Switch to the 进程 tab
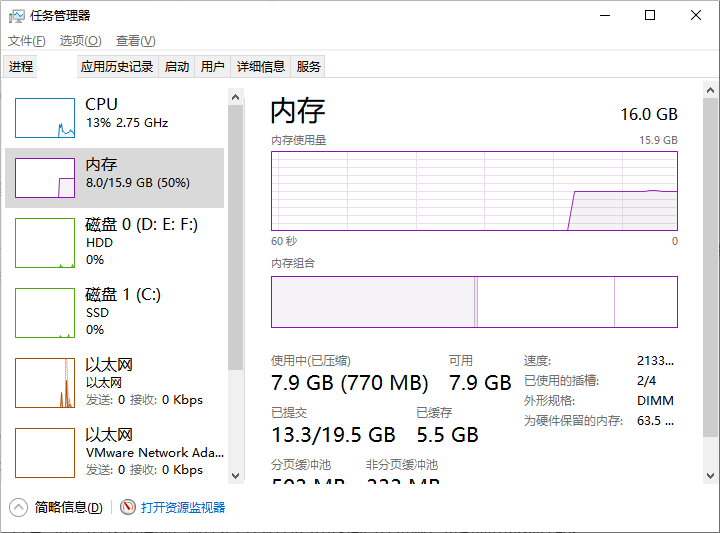This screenshot has width=720, height=533. (x=21, y=67)
